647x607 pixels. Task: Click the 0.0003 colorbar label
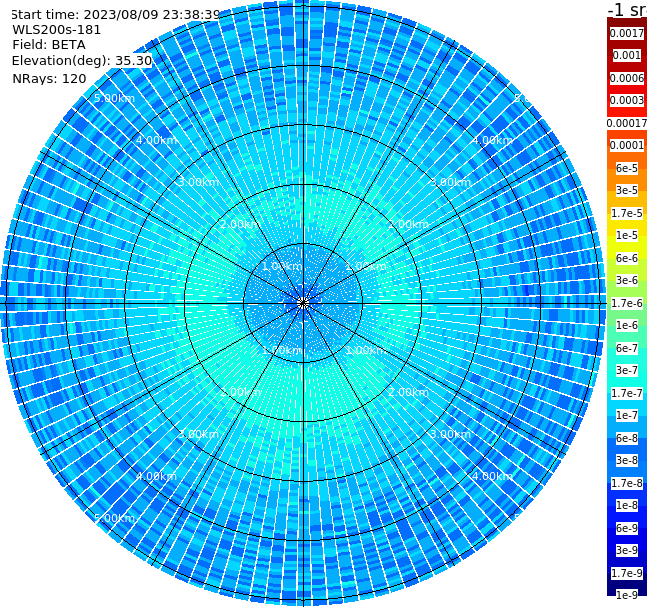[x=627, y=100]
